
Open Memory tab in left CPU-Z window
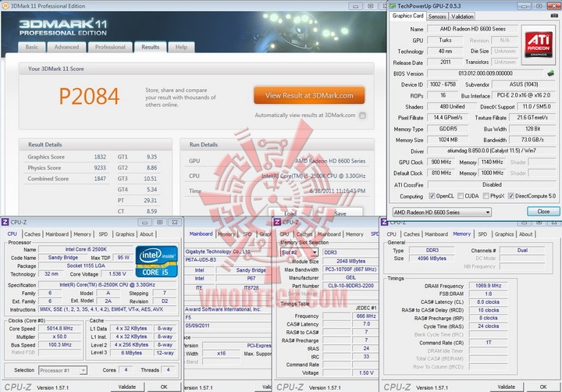[x=83, y=234]
